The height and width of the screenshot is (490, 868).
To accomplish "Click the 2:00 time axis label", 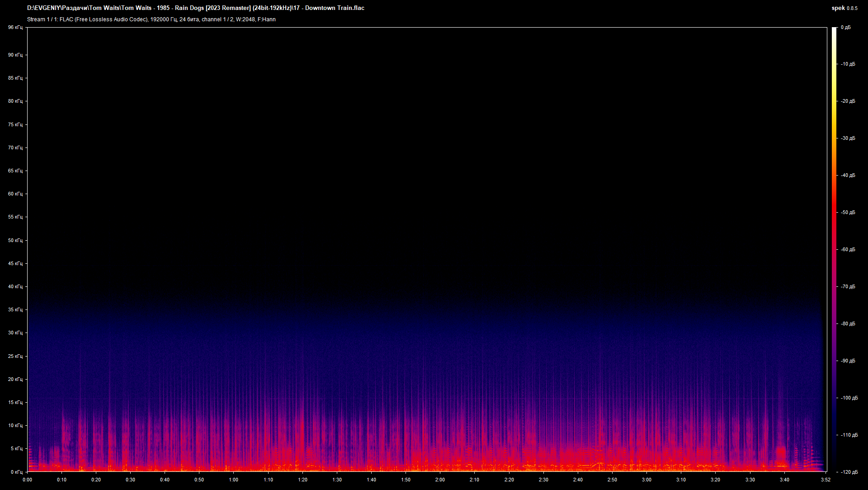I will click(x=440, y=480).
